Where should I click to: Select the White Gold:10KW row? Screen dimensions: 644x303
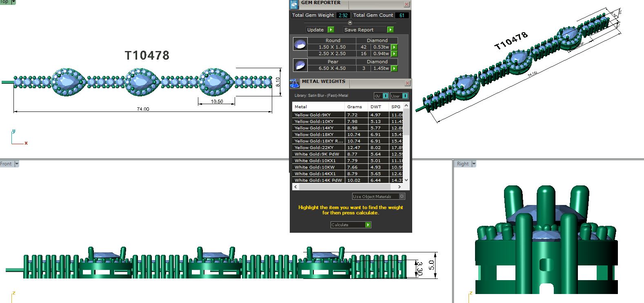pos(318,167)
